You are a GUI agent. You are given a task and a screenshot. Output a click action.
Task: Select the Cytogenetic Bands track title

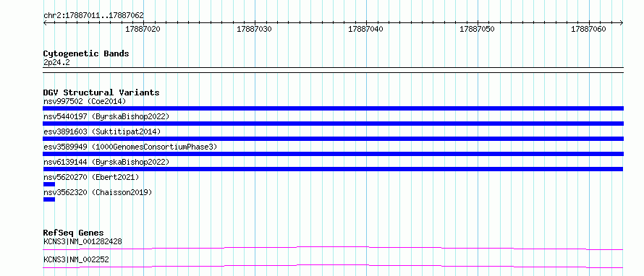[x=86, y=53]
